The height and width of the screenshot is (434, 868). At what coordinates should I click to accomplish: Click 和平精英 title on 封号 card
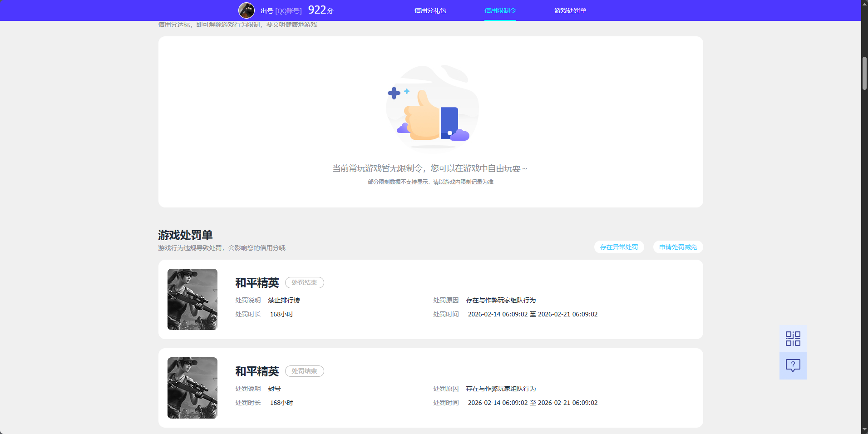[x=257, y=371]
